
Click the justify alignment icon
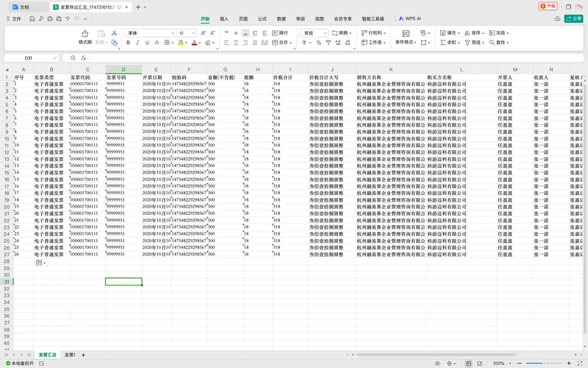(255, 43)
